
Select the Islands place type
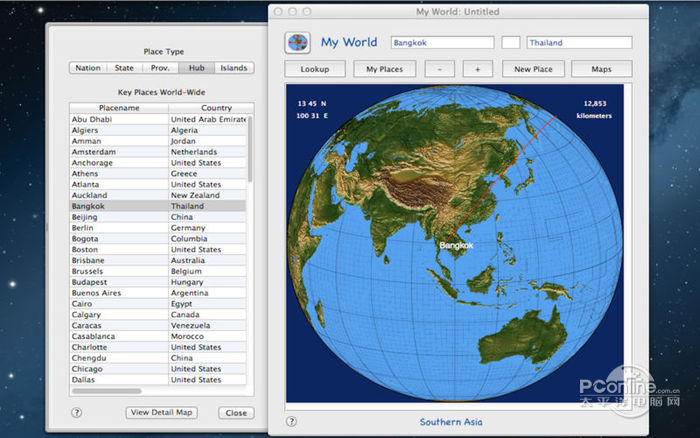(234, 68)
